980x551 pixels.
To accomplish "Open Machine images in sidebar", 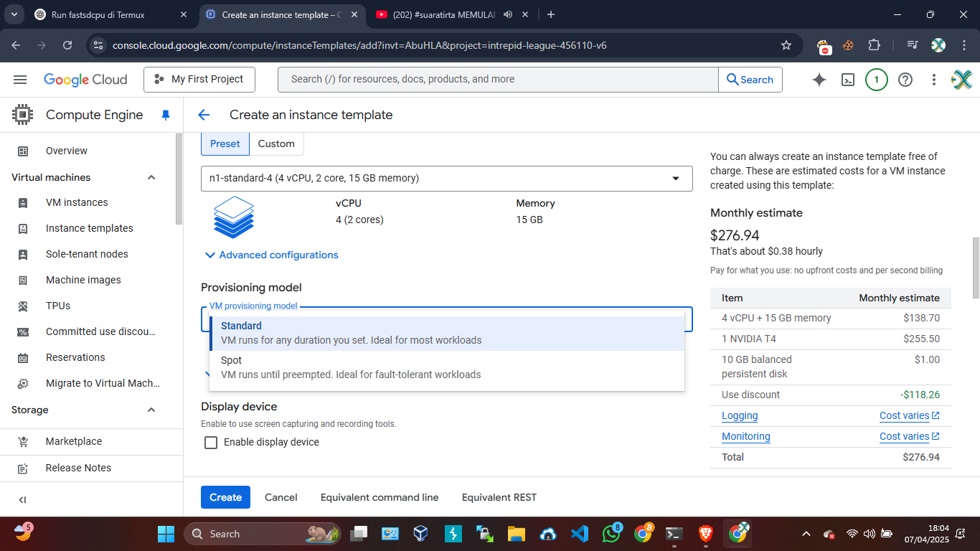I will pos(83,280).
